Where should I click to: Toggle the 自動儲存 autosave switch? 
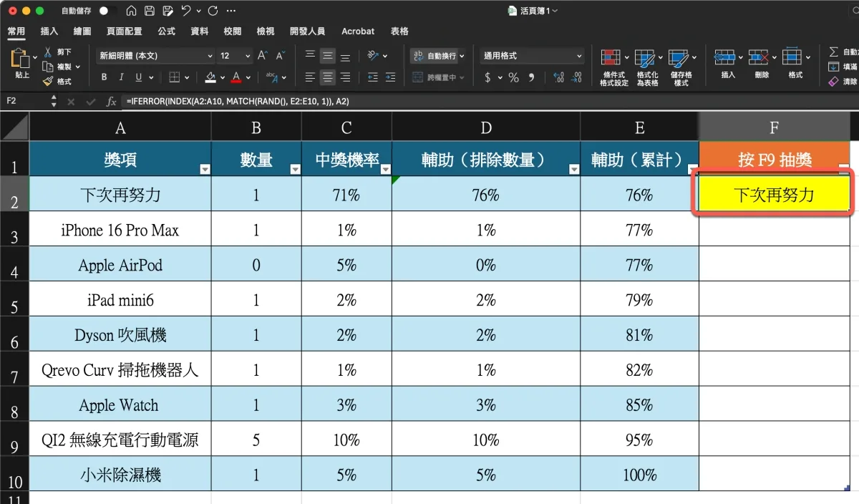click(107, 11)
